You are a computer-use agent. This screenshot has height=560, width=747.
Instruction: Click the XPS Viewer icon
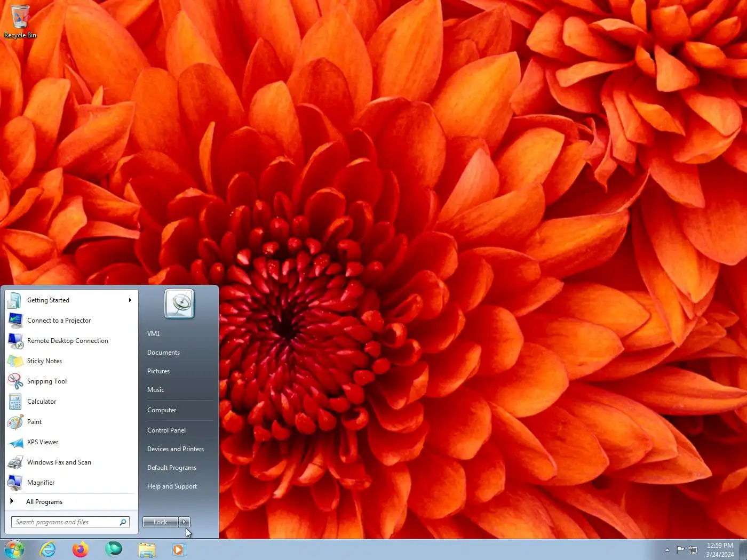[x=15, y=442]
